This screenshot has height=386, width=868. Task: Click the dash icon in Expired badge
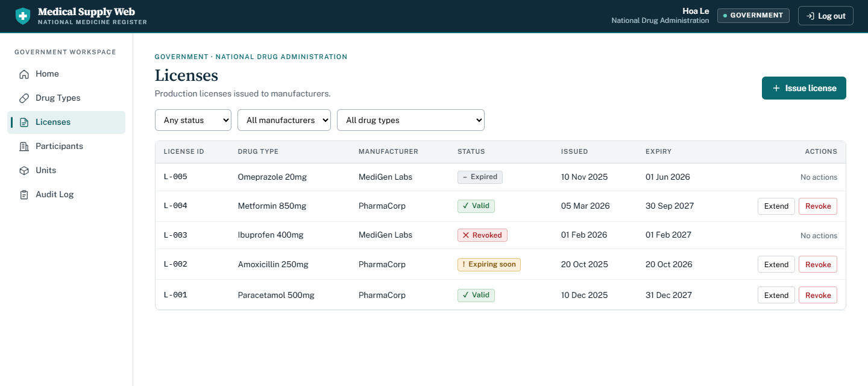[465, 177]
